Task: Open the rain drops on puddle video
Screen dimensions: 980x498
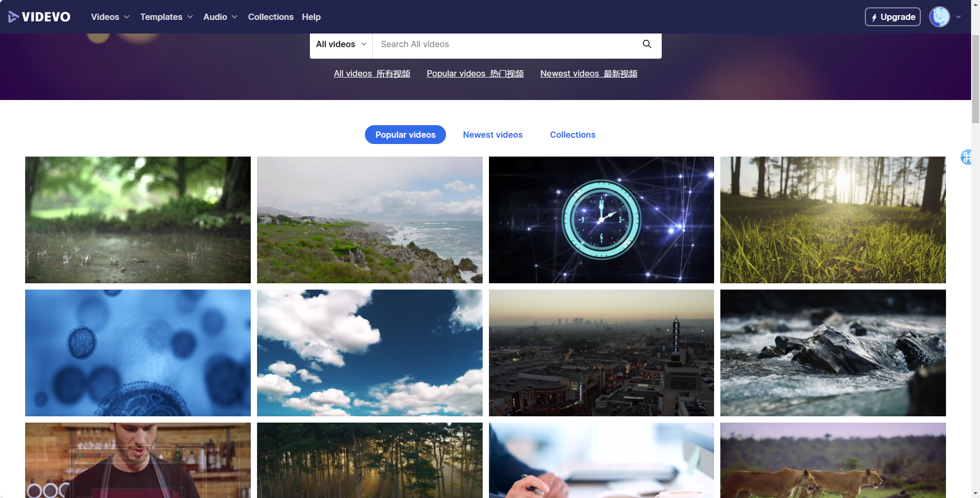Action: [x=138, y=220]
